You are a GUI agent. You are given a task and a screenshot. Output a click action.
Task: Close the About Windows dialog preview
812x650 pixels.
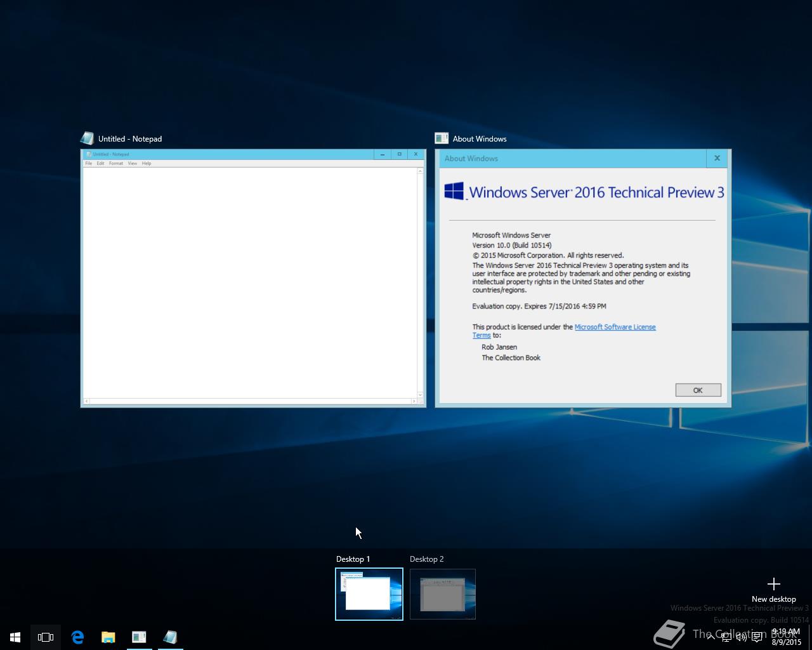[717, 158]
